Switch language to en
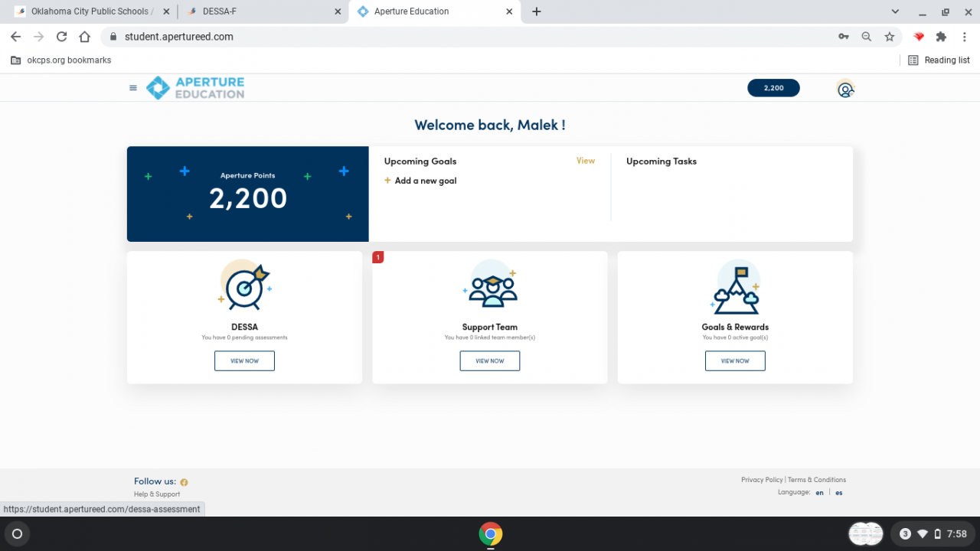980x551 pixels. pos(820,493)
